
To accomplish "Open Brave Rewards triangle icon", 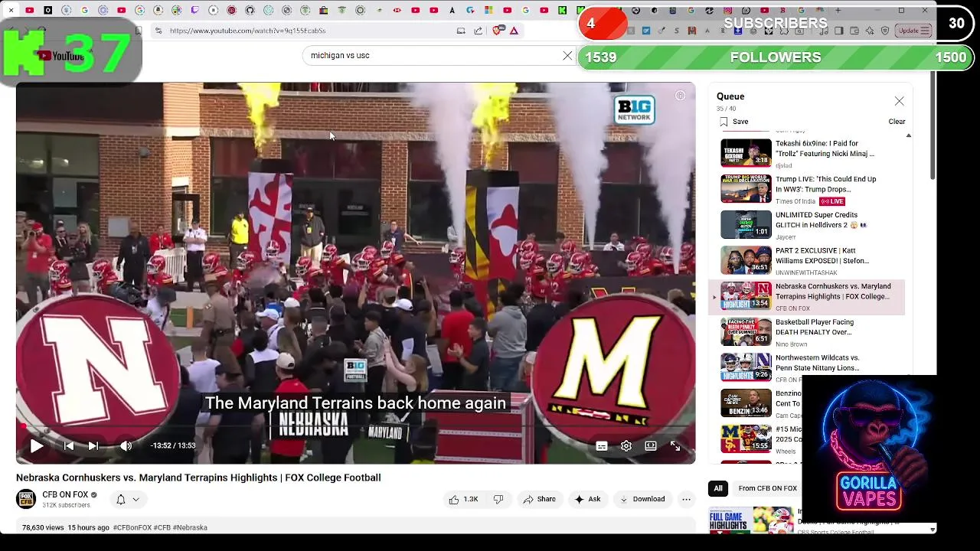I will [x=514, y=31].
